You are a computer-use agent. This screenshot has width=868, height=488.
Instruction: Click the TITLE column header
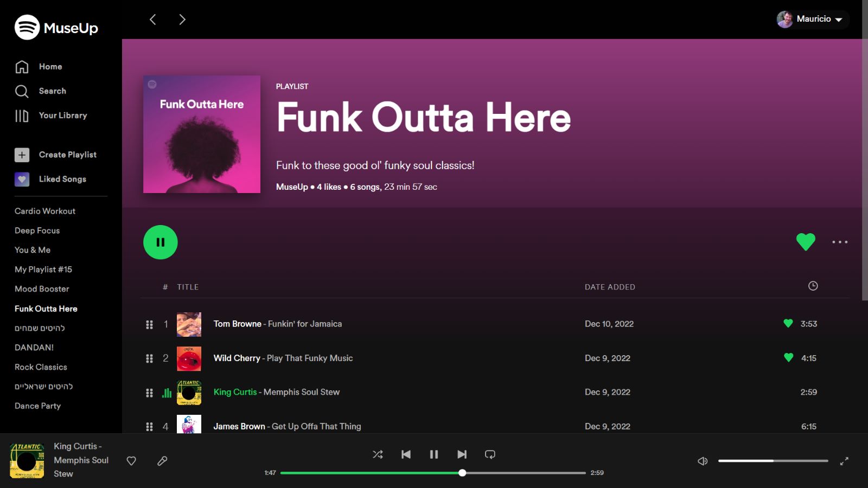[188, 287]
